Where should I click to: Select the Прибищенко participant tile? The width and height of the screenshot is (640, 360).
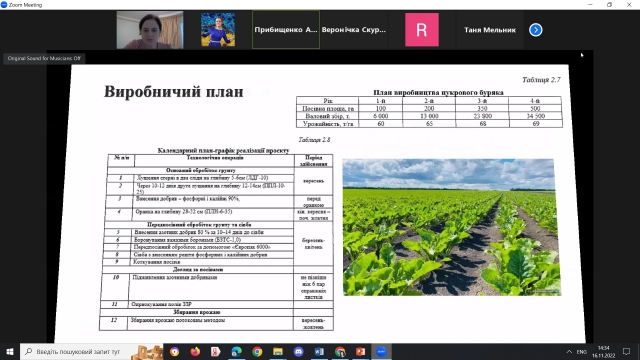click(x=286, y=30)
